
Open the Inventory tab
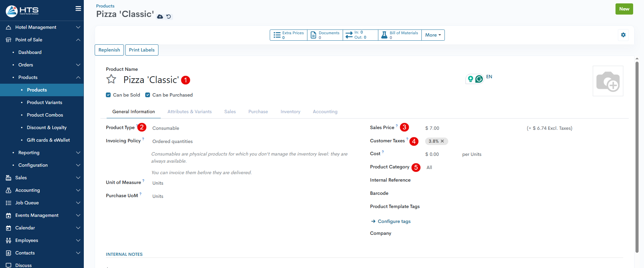(x=290, y=111)
